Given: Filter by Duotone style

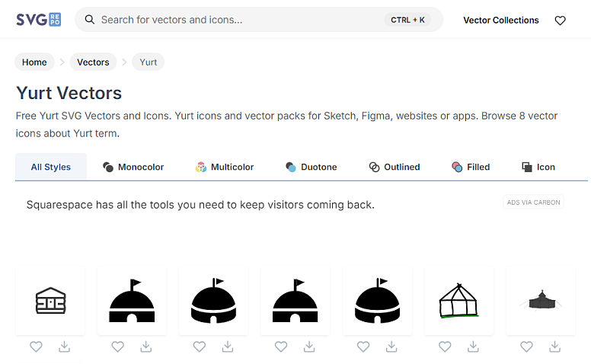Looking at the screenshot, I should pos(311,167).
